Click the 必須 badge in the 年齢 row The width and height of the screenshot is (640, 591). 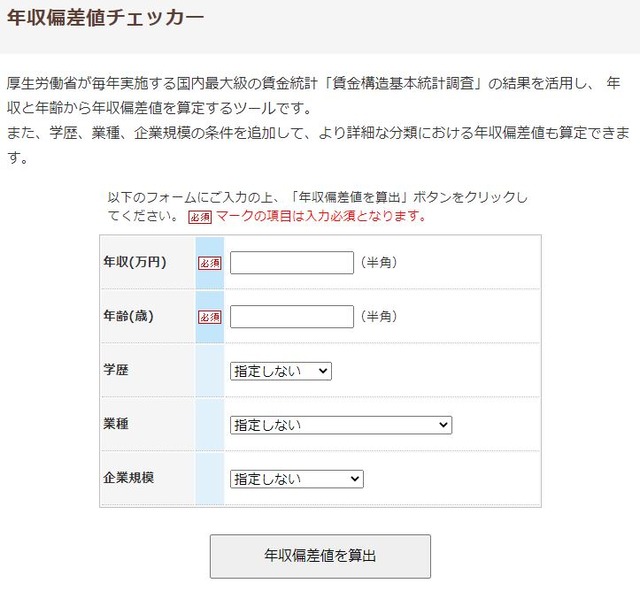click(x=209, y=317)
